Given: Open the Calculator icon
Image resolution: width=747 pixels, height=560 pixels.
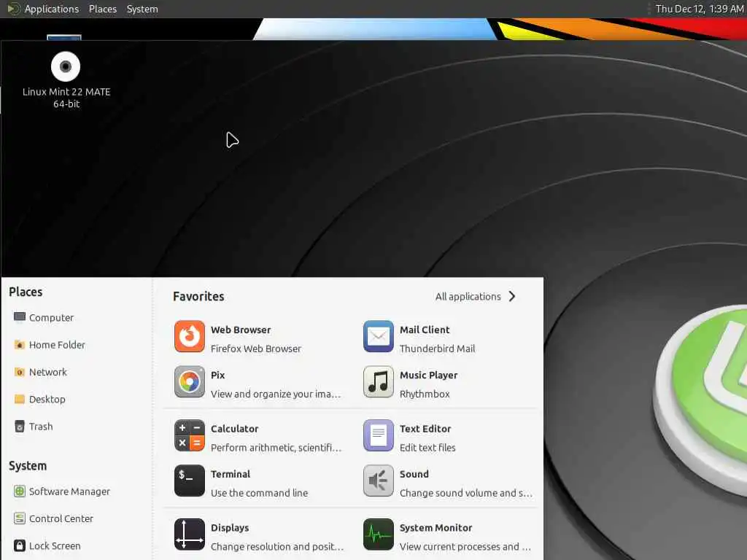Looking at the screenshot, I should (x=189, y=435).
